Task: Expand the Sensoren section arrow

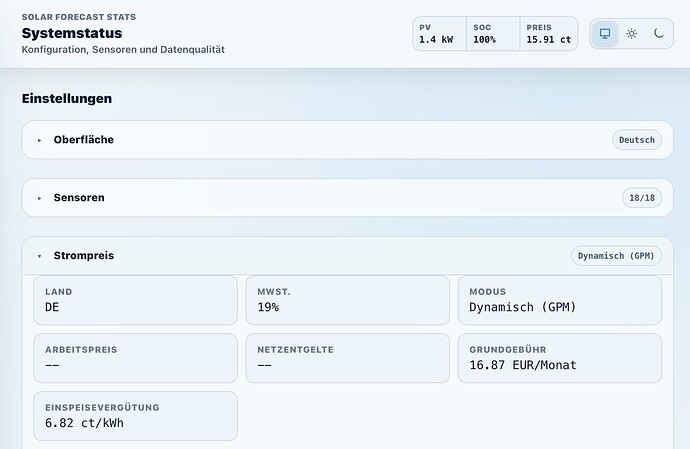Action: click(40, 198)
